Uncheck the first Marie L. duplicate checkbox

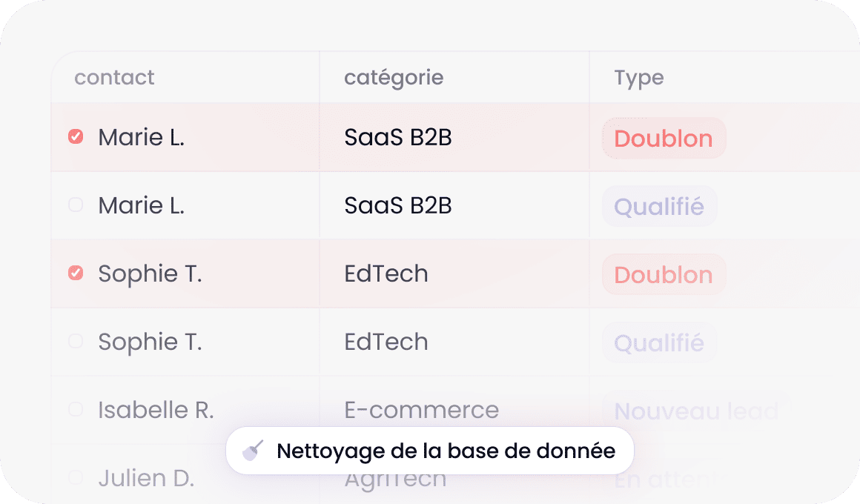(x=76, y=136)
